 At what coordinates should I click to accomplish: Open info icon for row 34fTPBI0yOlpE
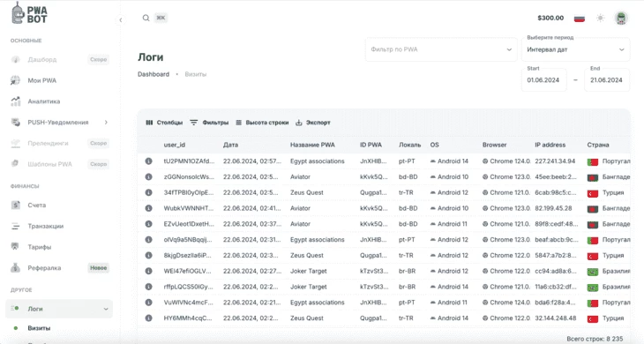(149, 192)
